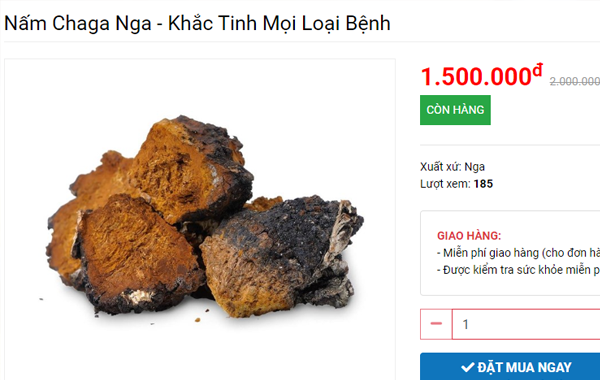Click the Được kiểm tra sức khỏe line

pos(518,270)
